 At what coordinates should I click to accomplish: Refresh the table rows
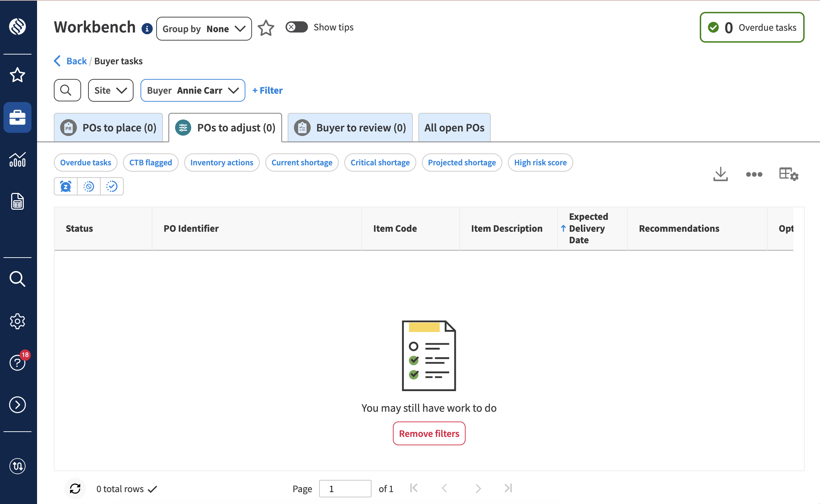click(75, 489)
